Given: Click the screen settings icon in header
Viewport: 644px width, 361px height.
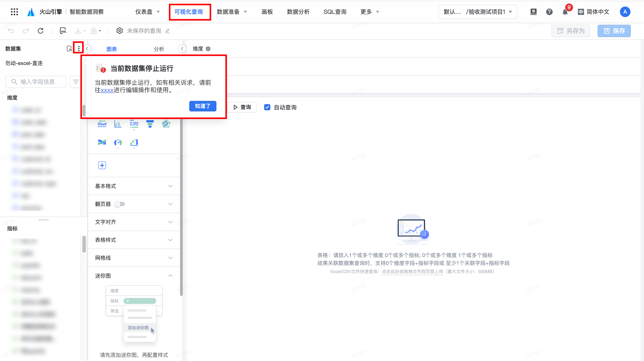Looking at the screenshot, I should [533, 12].
